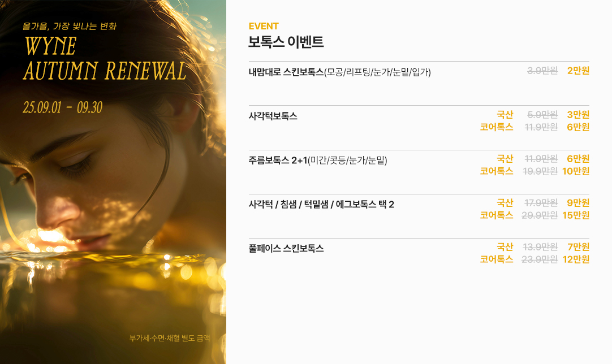Click the 6만원 코어톡스 price for 사각턱보톡스

[578, 127]
